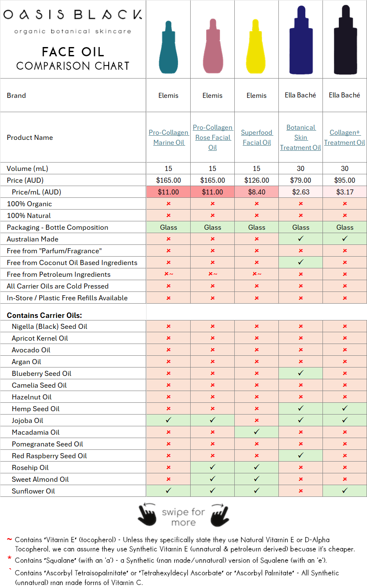
Task: Open the Pro-Collagen Marine Oil link
Action: (168, 137)
